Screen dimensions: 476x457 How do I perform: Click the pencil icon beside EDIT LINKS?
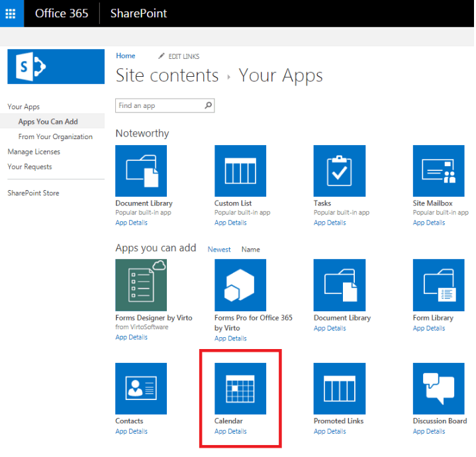[161, 56]
